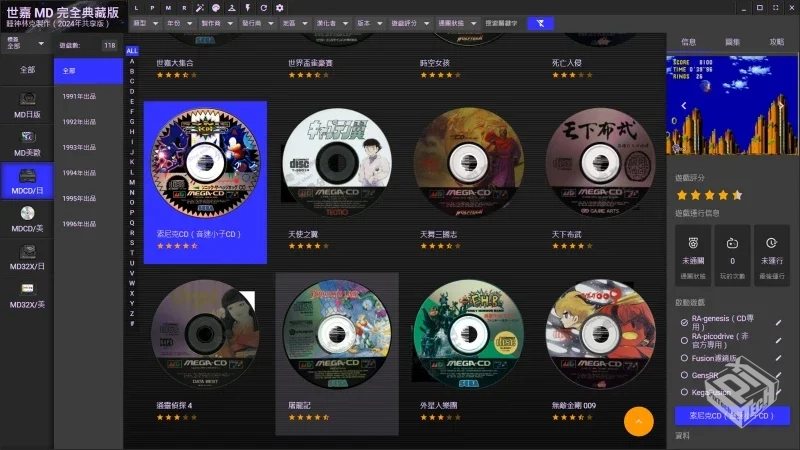Open the 天舞三國志 game disc thumbnail
Image resolution: width=800 pixels, height=450 pixels.
tap(468, 162)
